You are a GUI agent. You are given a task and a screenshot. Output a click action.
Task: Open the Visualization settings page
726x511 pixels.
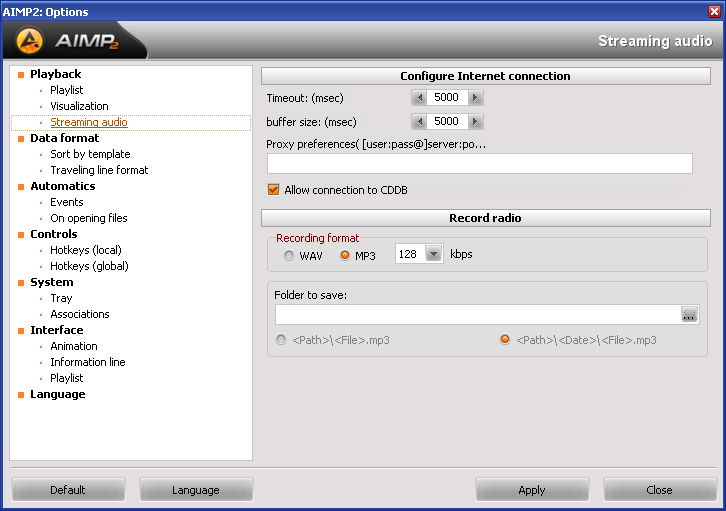(x=79, y=106)
